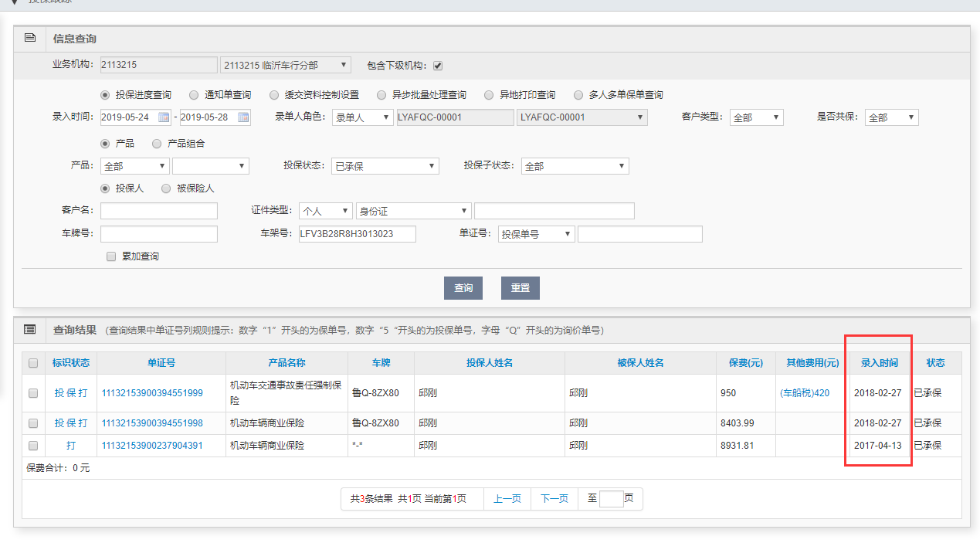This screenshot has height=543, width=980.
Task: Toggle the 包含下级机构 checkbox
Action: 438,66
